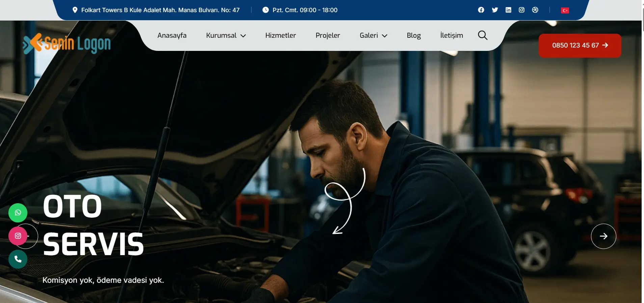The width and height of the screenshot is (644, 303).
Task: Click the 'Komisyon yok, ödeme vadesi yok.' text
Action: [103, 280]
